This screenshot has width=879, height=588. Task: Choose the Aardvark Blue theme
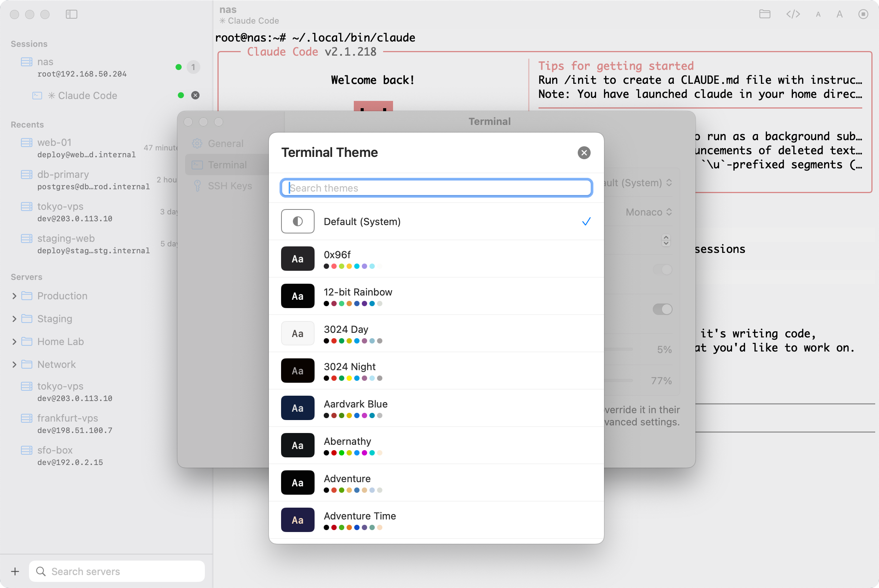[x=436, y=408]
